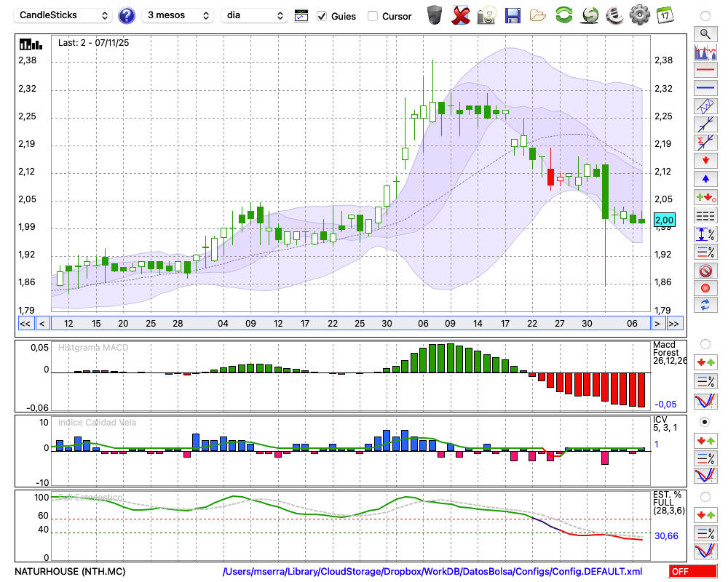The width and height of the screenshot is (728, 582).
Task: Open the 3 mesos period dropdown
Action: click(178, 15)
